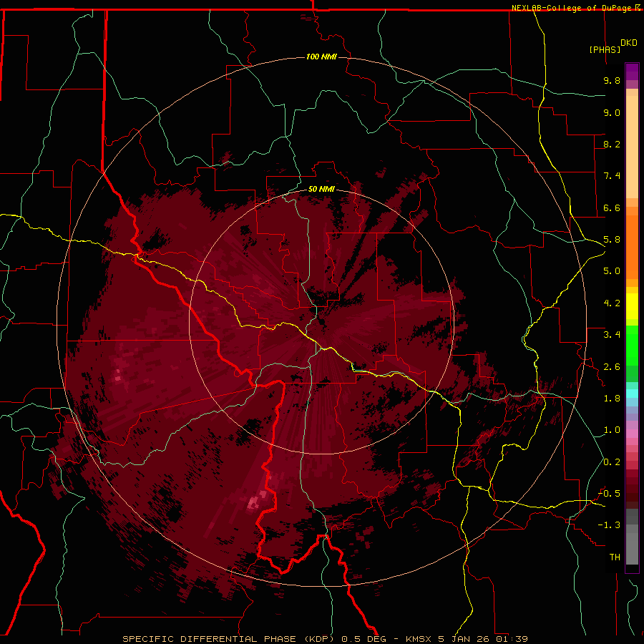The width and height of the screenshot is (644, 644).
Task: Pick the bright green color bar segment
Action: point(632,346)
